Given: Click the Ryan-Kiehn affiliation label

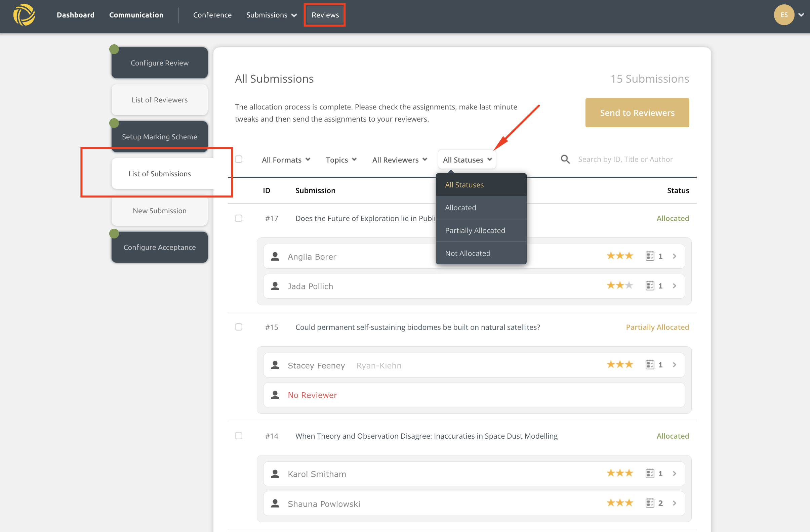Looking at the screenshot, I should (x=379, y=365).
